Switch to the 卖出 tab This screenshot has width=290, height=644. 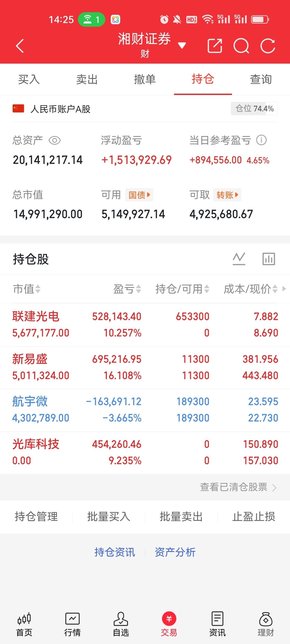click(87, 79)
